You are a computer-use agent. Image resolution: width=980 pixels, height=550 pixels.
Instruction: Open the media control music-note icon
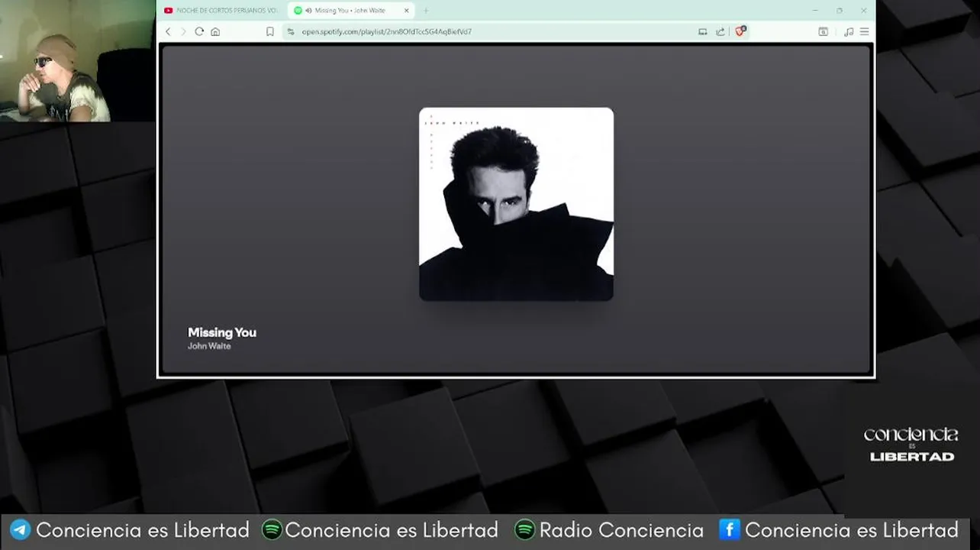[849, 31]
